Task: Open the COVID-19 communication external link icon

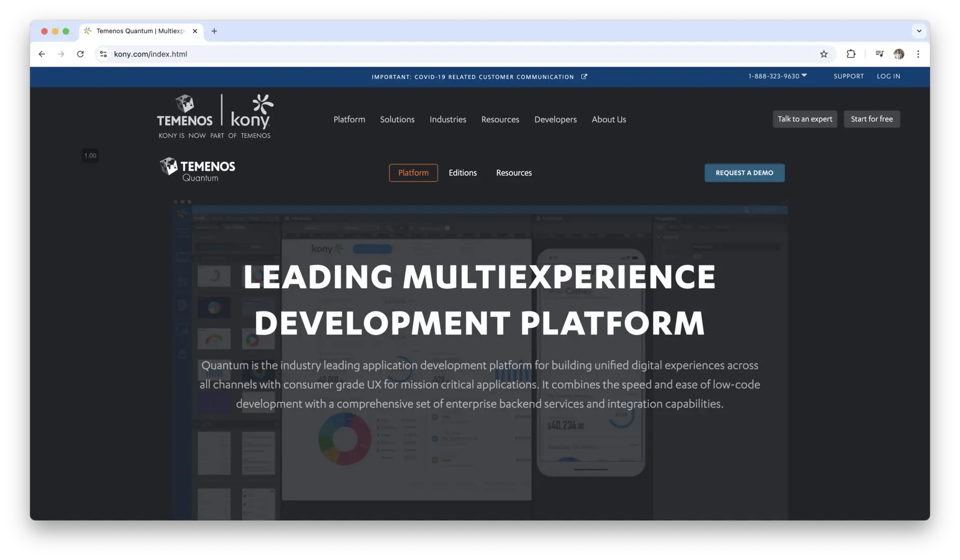Action: coord(584,77)
